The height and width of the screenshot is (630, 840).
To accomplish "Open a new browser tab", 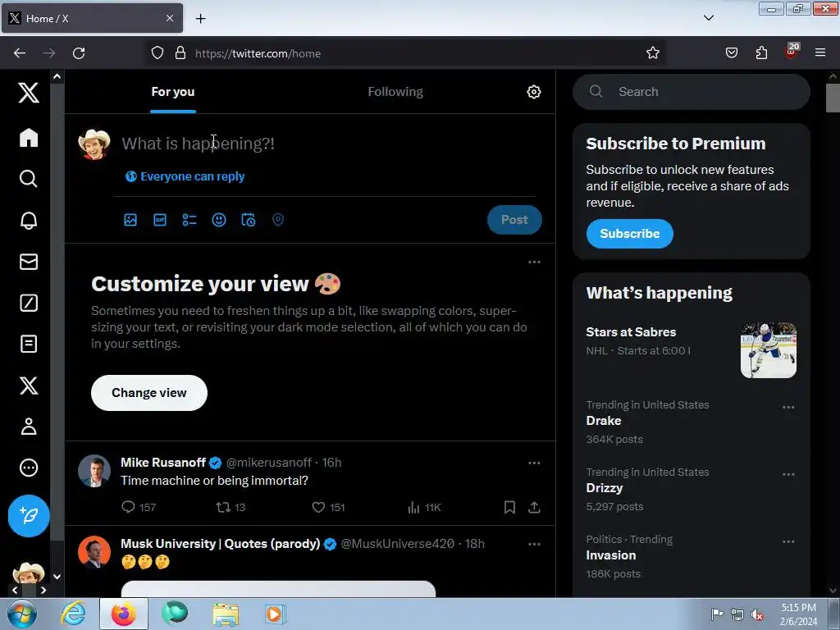I will tap(200, 18).
